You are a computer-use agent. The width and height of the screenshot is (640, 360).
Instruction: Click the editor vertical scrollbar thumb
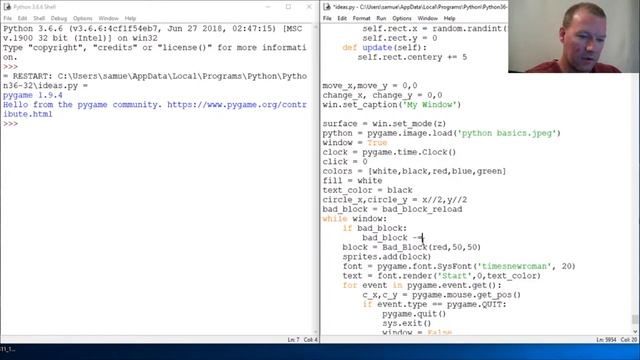(635, 319)
